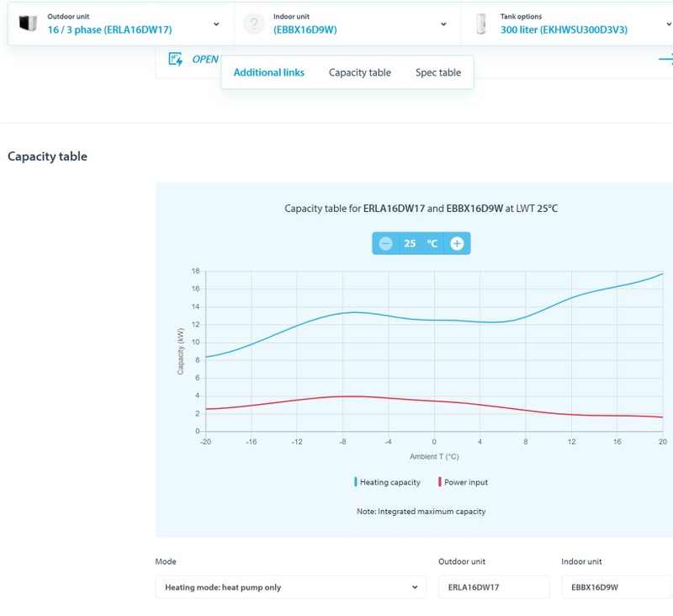Click the OPEN link
Screen dimensions: 673x616
(205, 59)
